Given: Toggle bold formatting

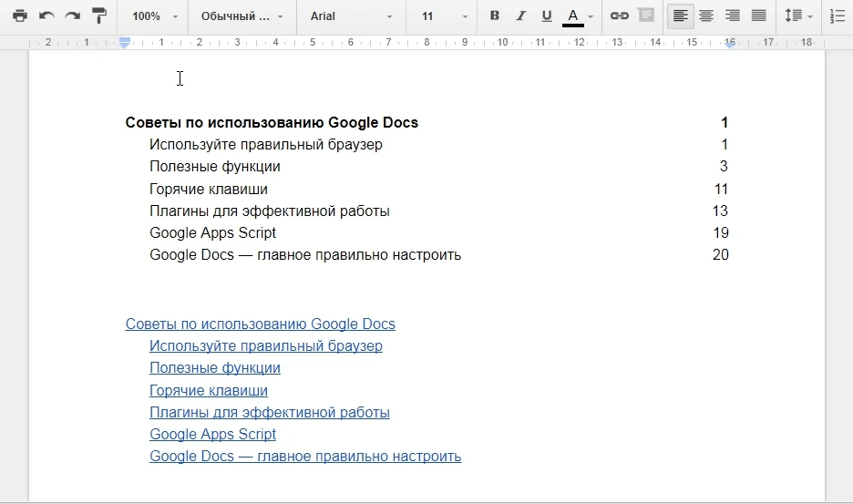Looking at the screenshot, I should point(495,16).
